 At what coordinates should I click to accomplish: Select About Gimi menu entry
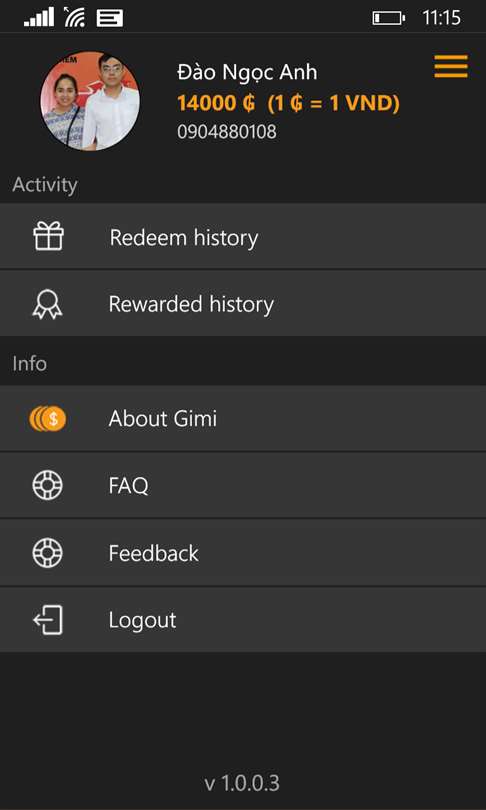pyautogui.click(x=243, y=418)
